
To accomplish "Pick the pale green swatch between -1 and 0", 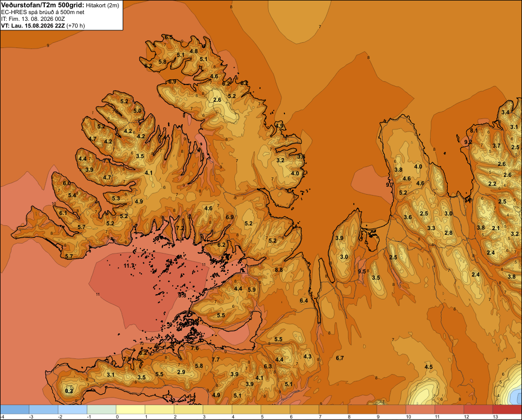I will click(x=102, y=410).
